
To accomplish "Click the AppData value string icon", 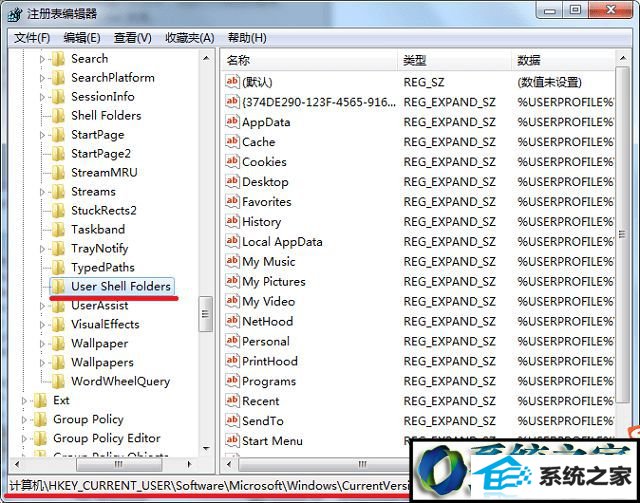I will tap(232, 121).
